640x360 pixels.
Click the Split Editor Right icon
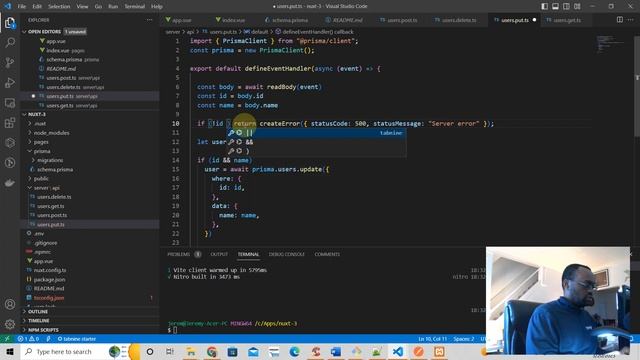point(620,20)
